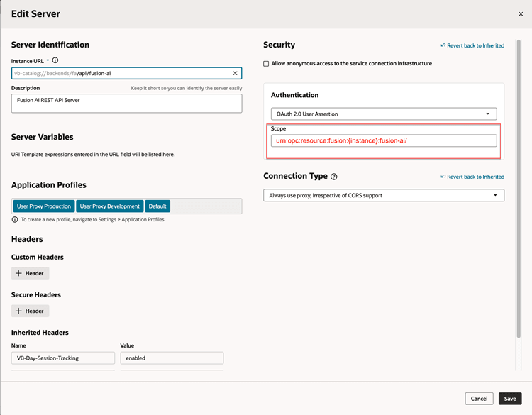This screenshot has height=415, width=532.
Task: Select the Default application profile
Action: [x=157, y=206]
